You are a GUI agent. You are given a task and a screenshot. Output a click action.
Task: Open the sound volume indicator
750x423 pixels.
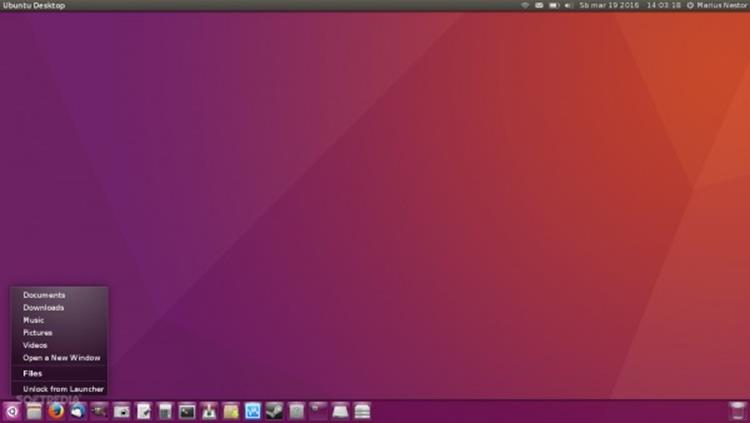tap(568, 5)
